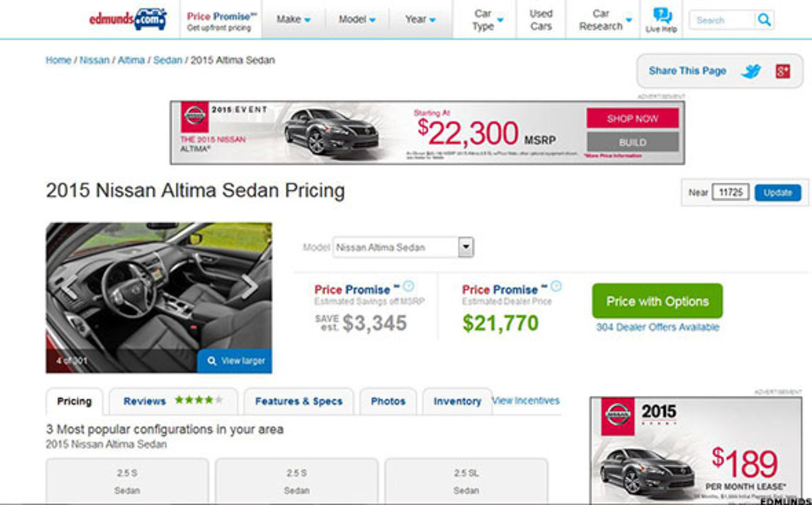The height and width of the screenshot is (505, 812).
Task: Share page via Google Plus icon
Action: [783, 71]
